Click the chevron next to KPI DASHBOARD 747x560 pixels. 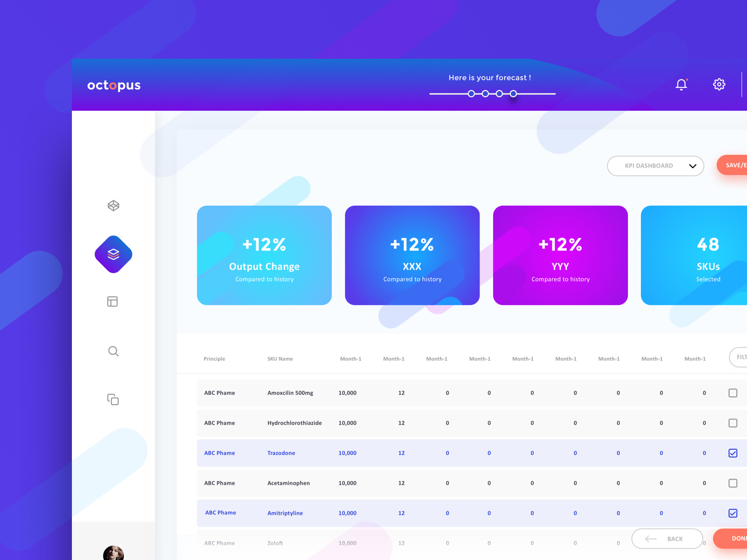click(692, 166)
